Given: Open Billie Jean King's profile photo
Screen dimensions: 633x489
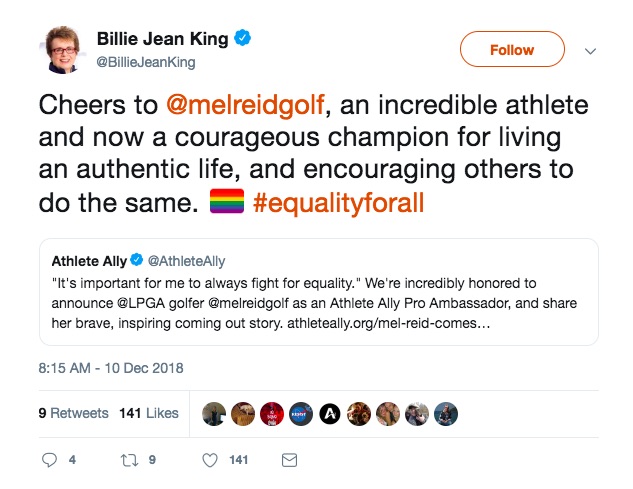Looking at the screenshot, I should coord(63,49).
